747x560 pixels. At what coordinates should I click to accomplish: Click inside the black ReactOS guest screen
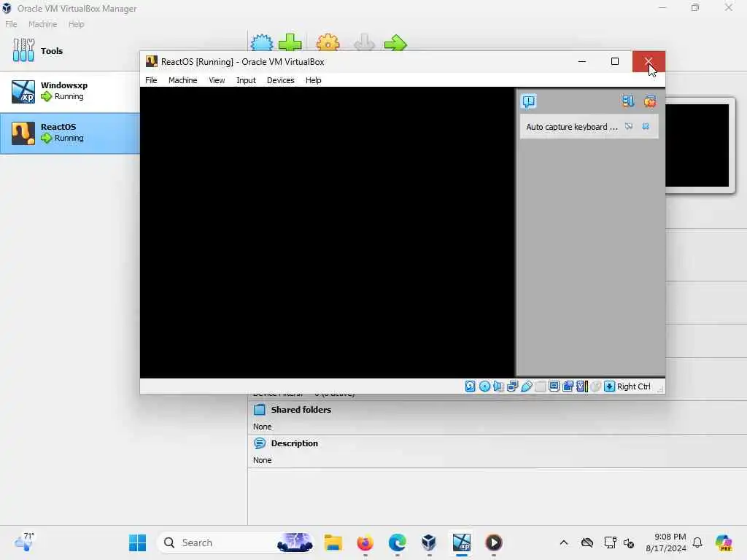pos(327,233)
